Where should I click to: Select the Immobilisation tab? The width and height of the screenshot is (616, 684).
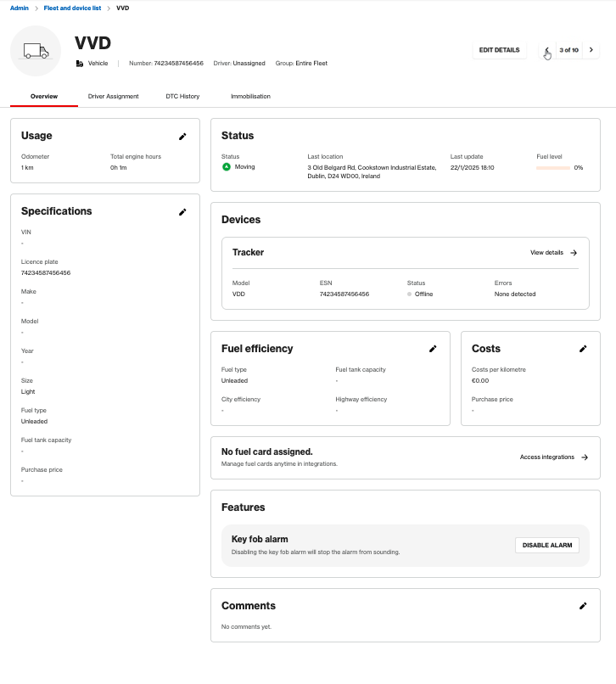[250, 97]
